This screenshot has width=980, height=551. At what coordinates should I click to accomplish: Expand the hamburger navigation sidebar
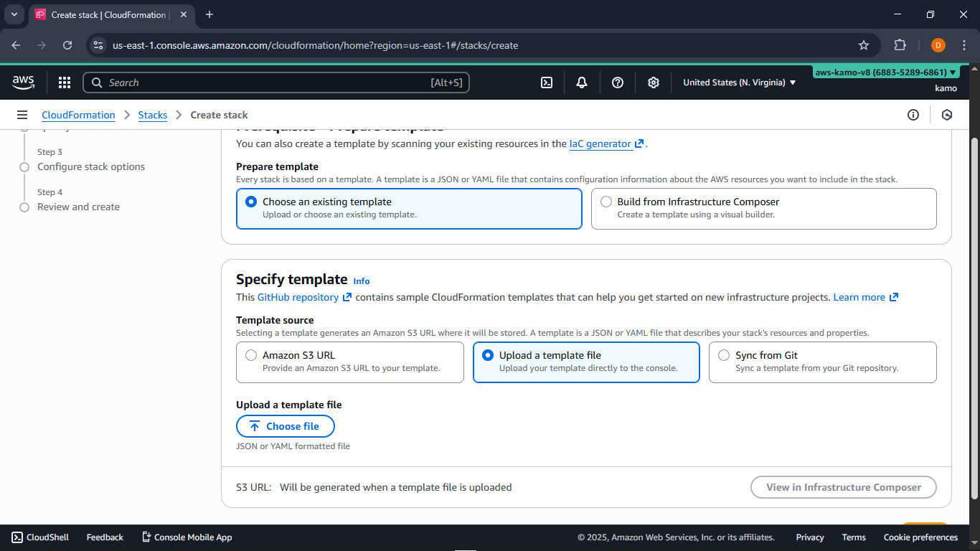click(22, 115)
